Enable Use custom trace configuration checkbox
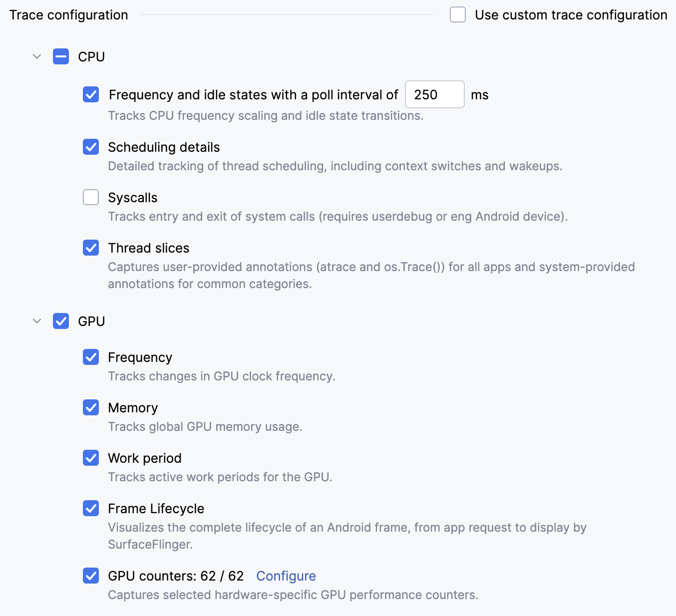 point(458,14)
